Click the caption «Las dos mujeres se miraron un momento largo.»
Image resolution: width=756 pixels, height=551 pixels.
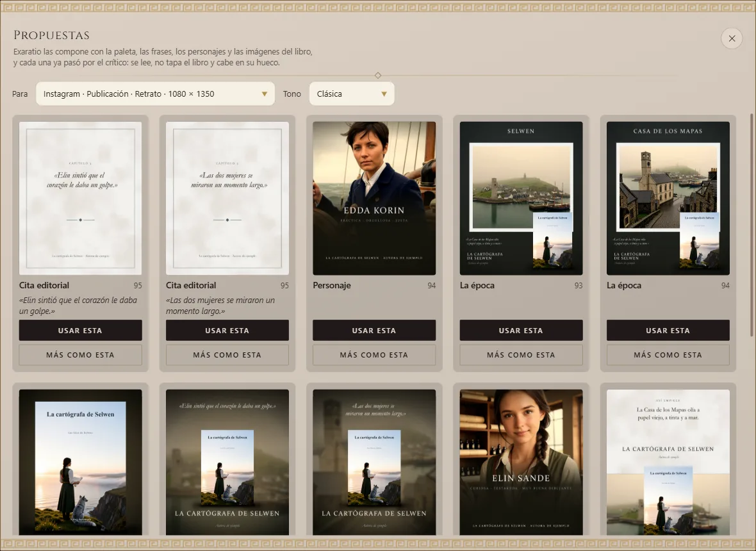(220, 306)
